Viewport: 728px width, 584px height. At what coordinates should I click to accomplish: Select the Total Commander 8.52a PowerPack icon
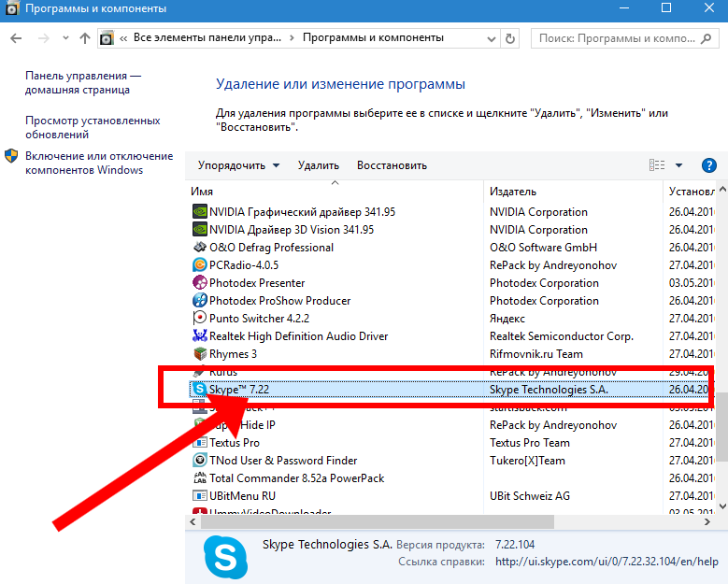pyautogui.click(x=199, y=478)
